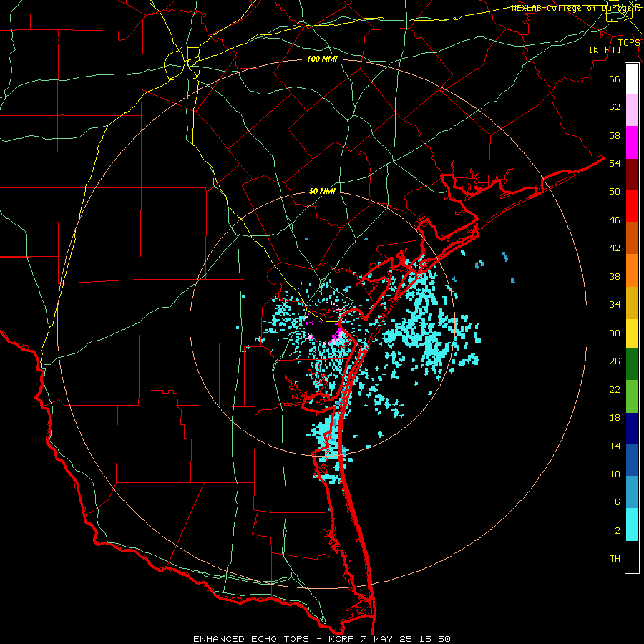Click the dark orange legend swatch
Viewport: 644px width, 644px height.
632,238
